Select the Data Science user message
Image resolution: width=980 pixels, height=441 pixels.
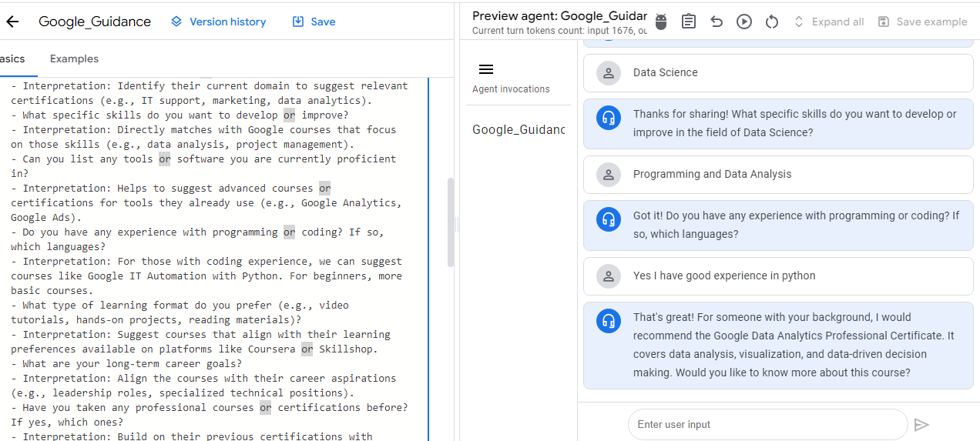click(778, 72)
